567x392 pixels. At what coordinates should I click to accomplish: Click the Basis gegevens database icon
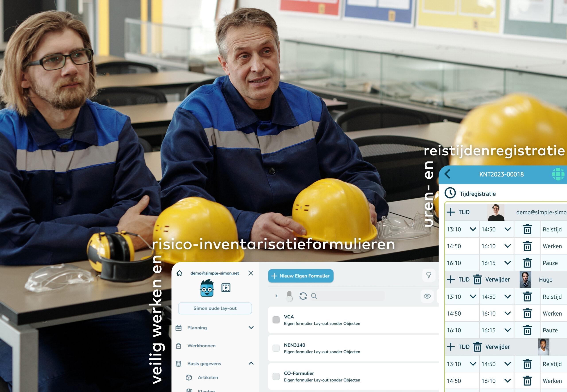coord(179,364)
